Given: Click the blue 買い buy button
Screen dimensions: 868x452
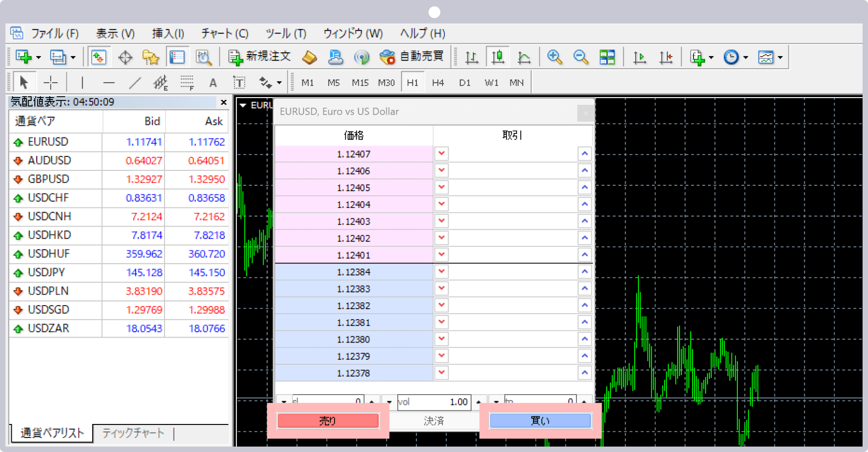Looking at the screenshot, I should pyautogui.click(x=540, y=421).
